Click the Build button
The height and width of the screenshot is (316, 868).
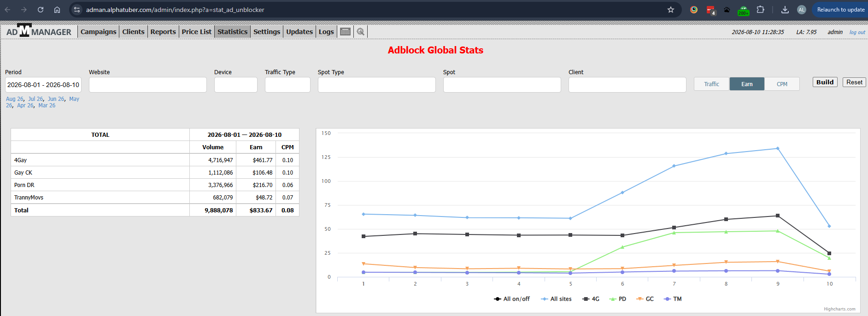pos(825,82)
